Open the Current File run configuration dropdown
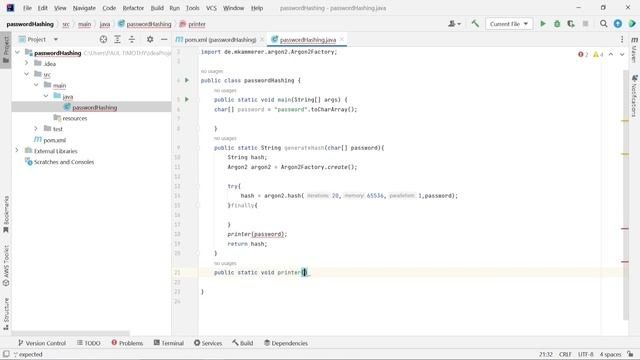Viewport: 640px width, 360px height. point(509,24)
